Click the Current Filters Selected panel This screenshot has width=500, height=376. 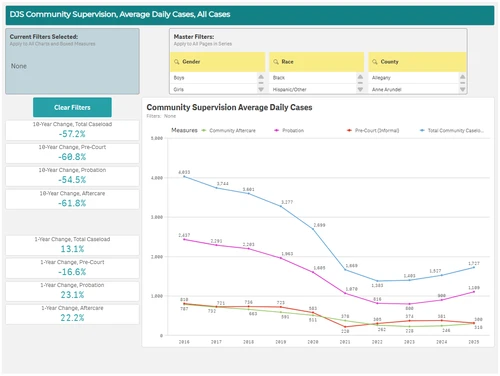click(72, 61)
